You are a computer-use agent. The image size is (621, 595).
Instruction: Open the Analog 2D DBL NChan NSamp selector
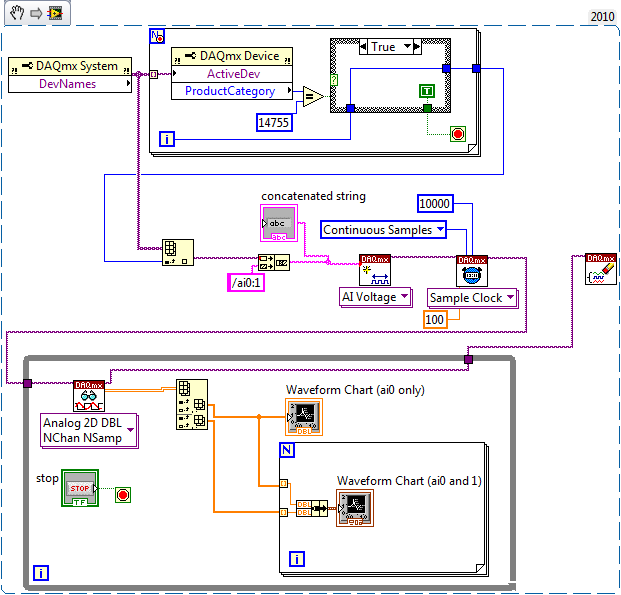[x=89, y=431]
